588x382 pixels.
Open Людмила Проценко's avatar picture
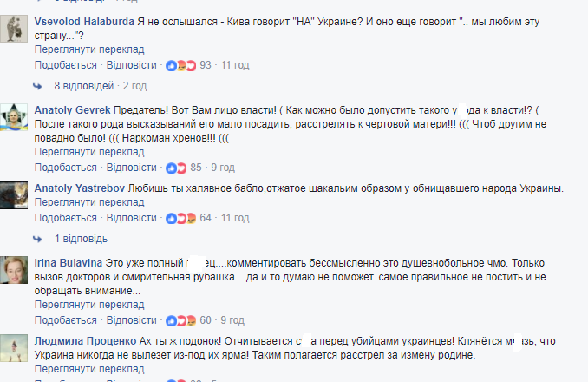click(11, 347)
